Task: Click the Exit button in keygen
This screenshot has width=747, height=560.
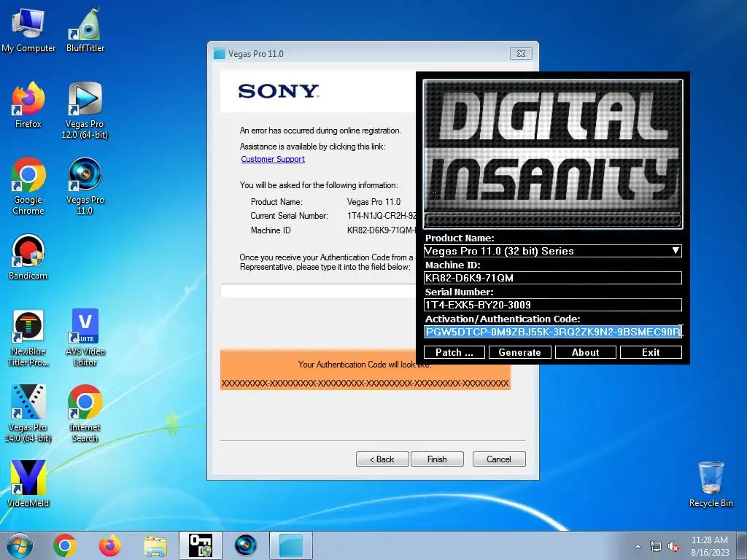Action: coord(651,352)
